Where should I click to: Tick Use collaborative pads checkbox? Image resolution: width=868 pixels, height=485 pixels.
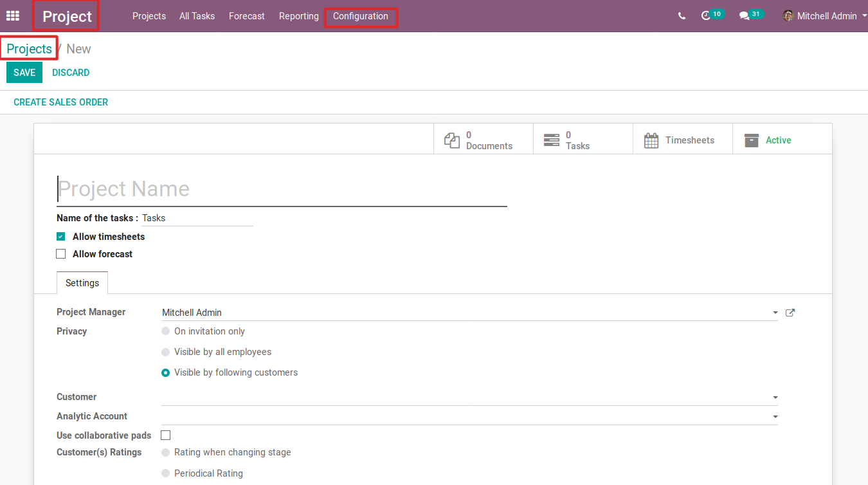(x=166, y=435)
